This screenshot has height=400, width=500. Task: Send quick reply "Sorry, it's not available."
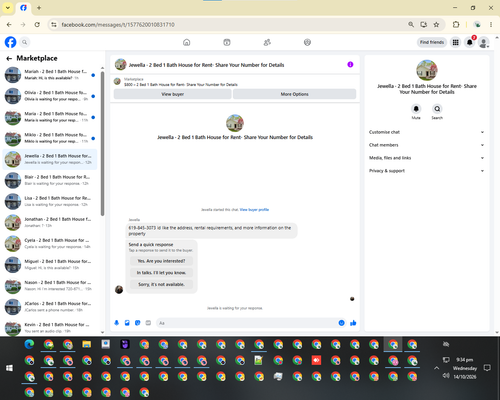[x=161, y=284]
